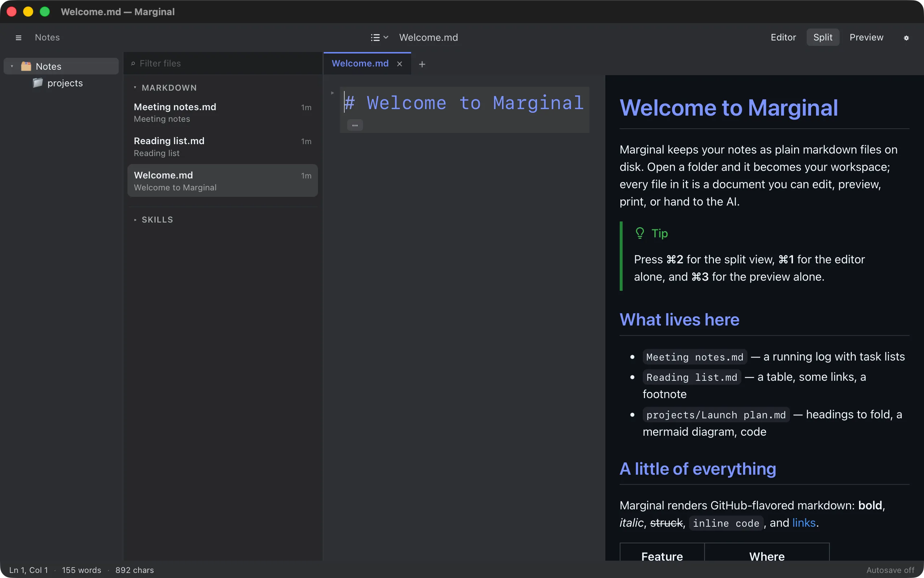The width and height of the screenshot is (924, 578).
Task: Click the 892 chars status entry
Action: coord(134,570)
